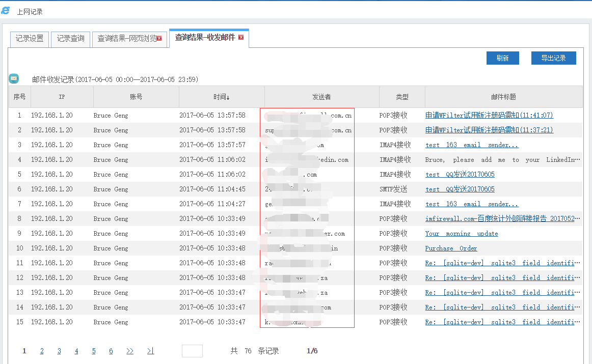592x364 pixels.
Task: Jump to last page with >| arrow
Action: pos(150,351)
